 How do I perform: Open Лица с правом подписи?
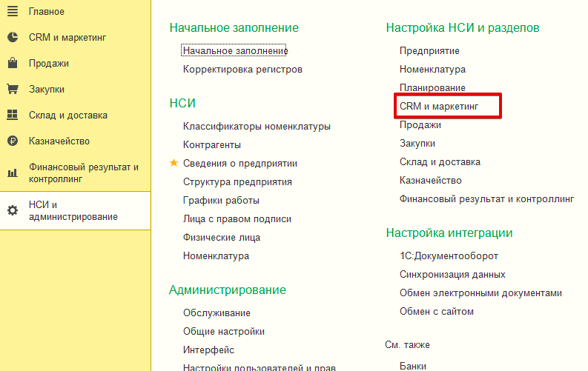tap(237, 218)
